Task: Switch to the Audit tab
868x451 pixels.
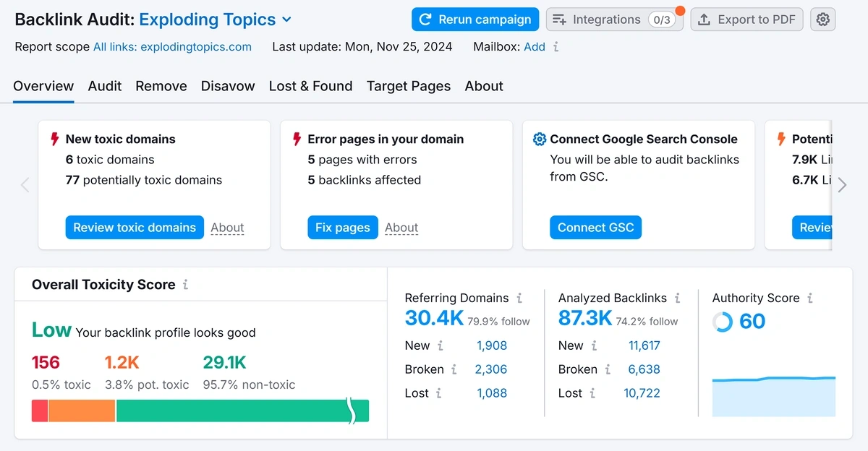Action: coord(105,86)
